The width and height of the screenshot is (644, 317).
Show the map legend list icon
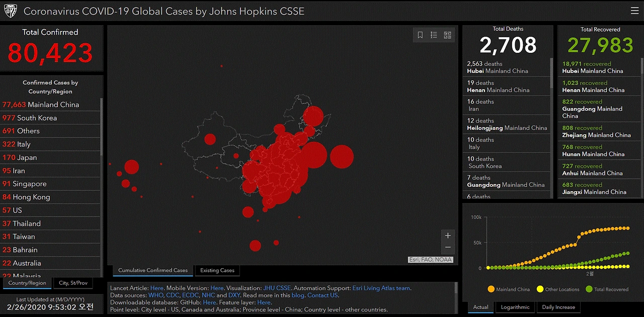click(x=434, y=35)
